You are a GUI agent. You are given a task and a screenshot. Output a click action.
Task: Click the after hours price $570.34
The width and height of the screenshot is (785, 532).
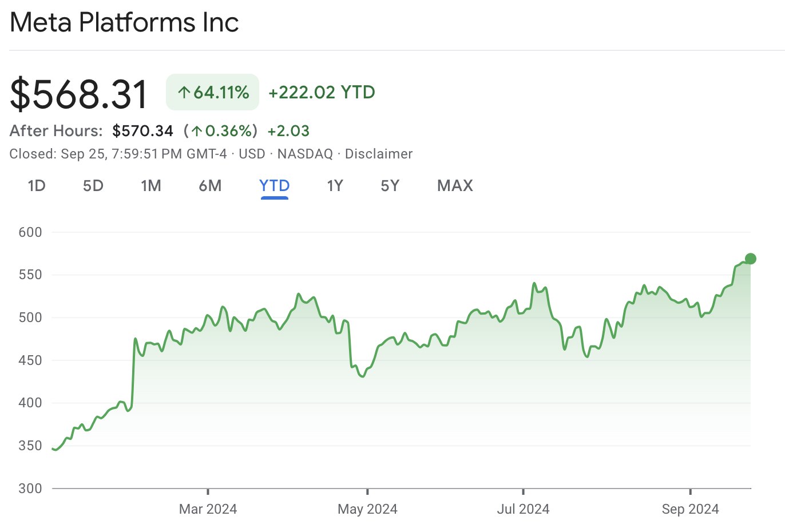[x=142, y=131]
